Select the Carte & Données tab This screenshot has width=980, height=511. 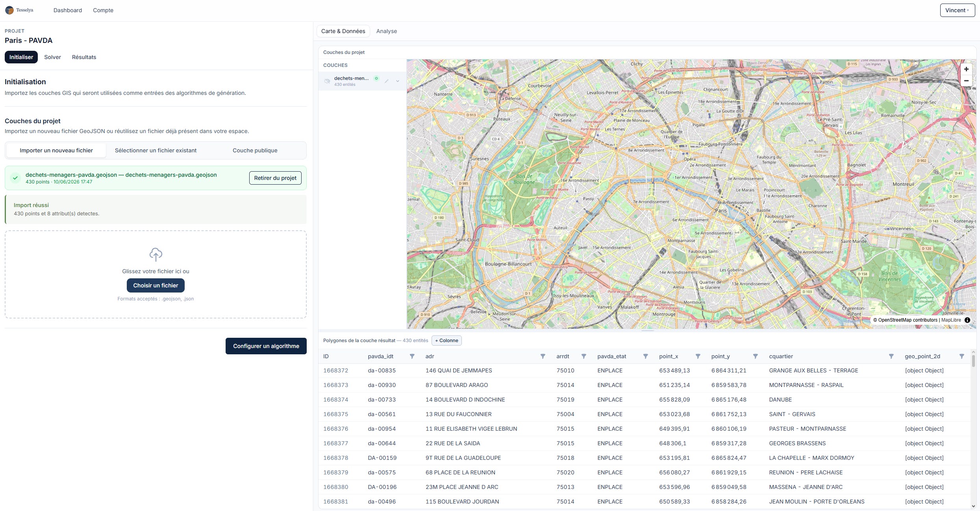coord(343,31)
